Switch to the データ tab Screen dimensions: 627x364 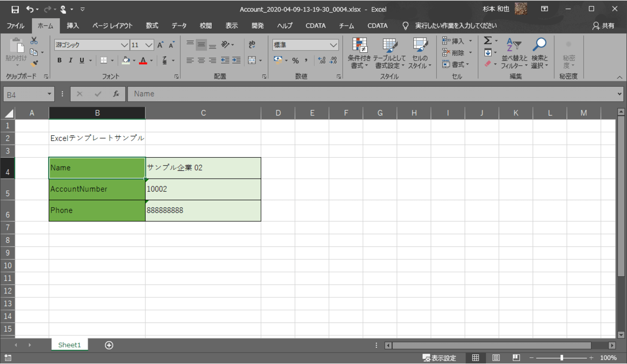tap(179, 26)
